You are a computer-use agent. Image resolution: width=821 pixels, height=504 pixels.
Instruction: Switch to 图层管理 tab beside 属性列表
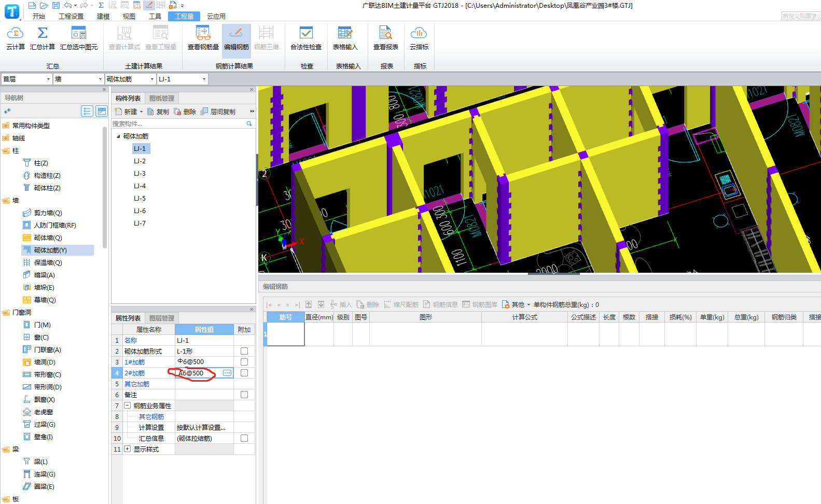162,318
